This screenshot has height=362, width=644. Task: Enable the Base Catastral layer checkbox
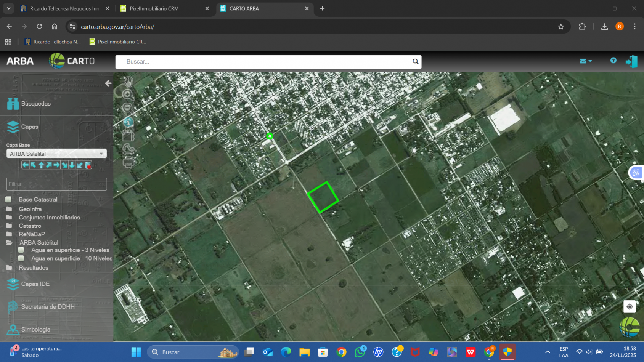(8, 199)
